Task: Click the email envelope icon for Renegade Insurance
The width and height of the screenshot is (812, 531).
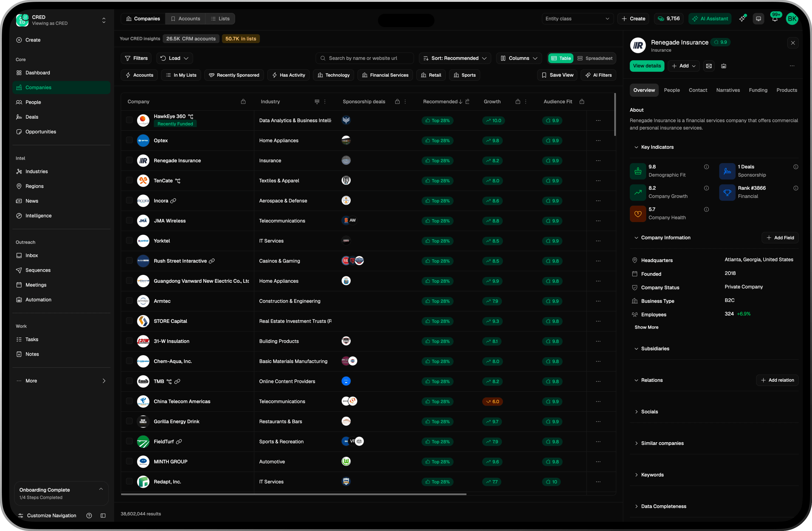Action: pyautogui.click(x=709, y=66)
